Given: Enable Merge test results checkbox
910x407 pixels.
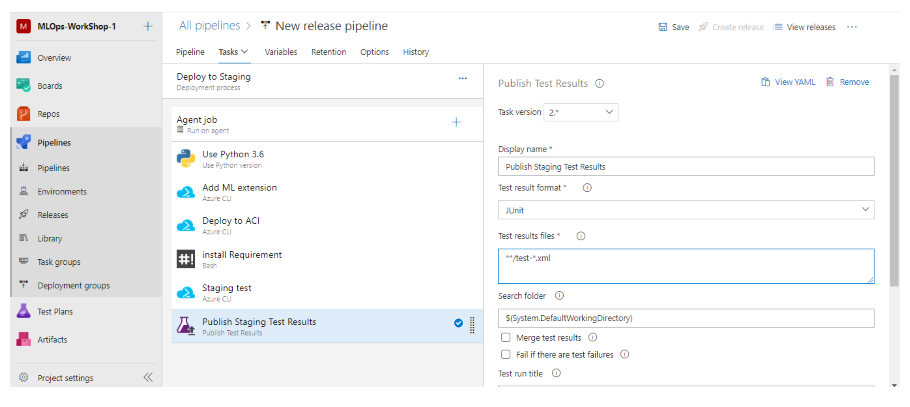Looking at the screenshot, I should tap(505, 338).
